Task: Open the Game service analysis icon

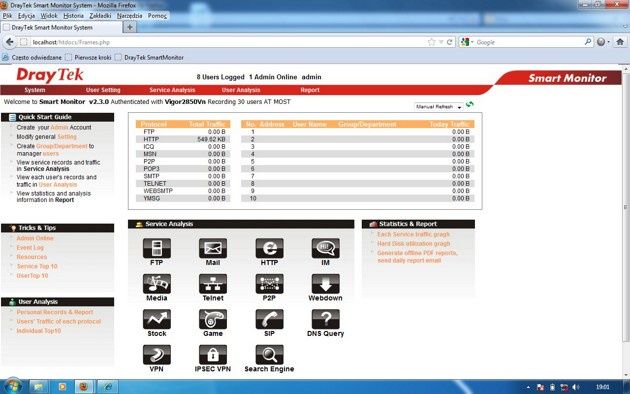Action: tap(213, 319)
